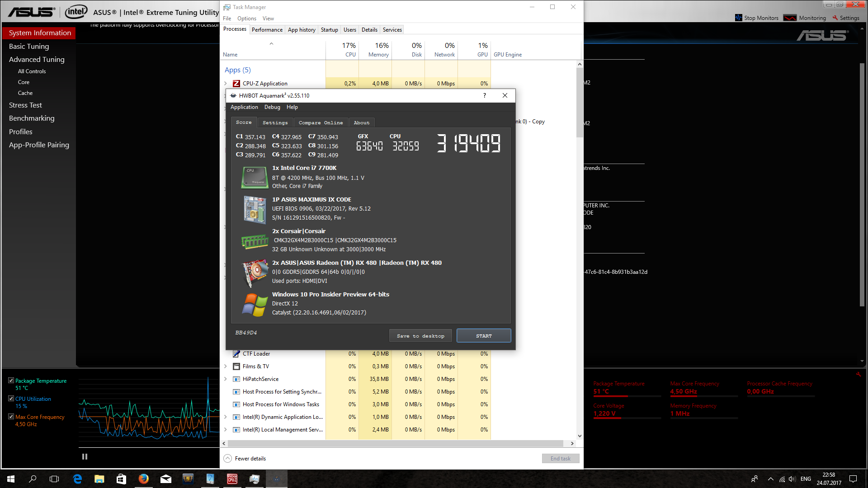Click the CTF Loader process icon
868x488 pixels.
[x=236, y=354]
